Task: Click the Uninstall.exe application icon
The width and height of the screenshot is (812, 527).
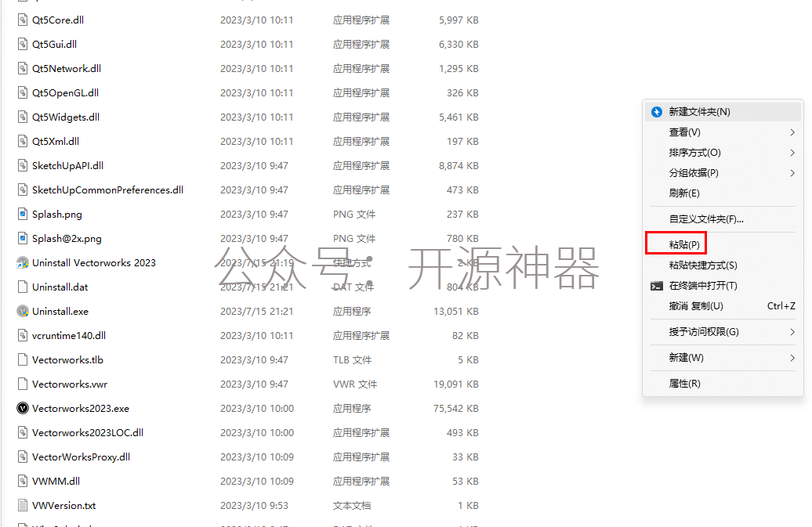Action: 22,312
